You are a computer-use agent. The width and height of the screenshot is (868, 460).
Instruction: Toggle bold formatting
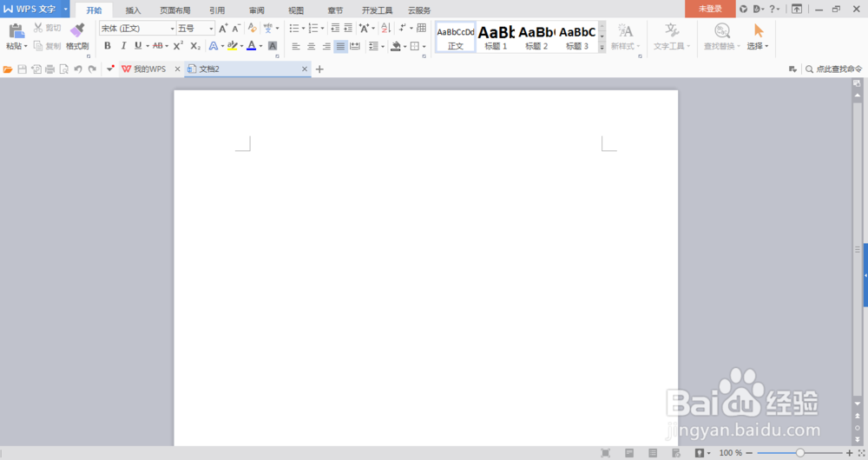coord(108,46)
